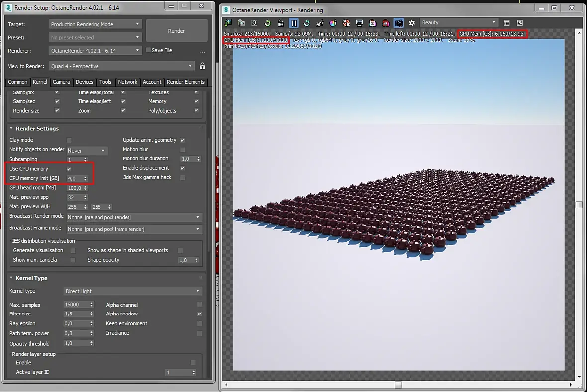Click the color wheel picker icon
587x392 pixels.
tap(333, 23)
